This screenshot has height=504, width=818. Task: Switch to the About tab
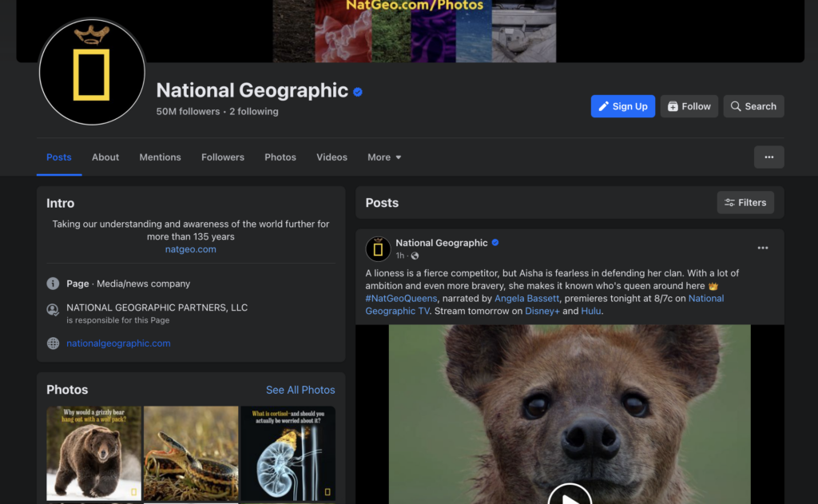[105, 157]
